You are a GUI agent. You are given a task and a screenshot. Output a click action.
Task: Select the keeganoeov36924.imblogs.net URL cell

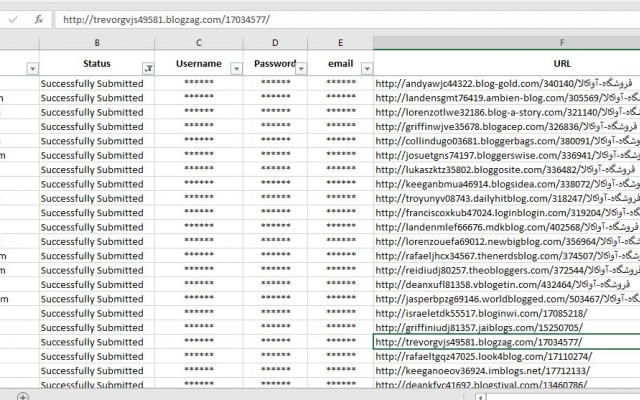point(507,370)
